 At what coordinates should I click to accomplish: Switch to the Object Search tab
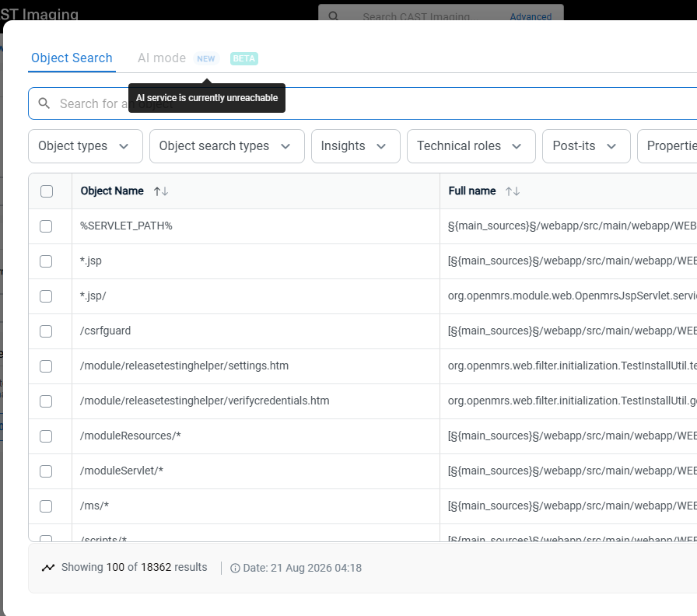(72, 58)
